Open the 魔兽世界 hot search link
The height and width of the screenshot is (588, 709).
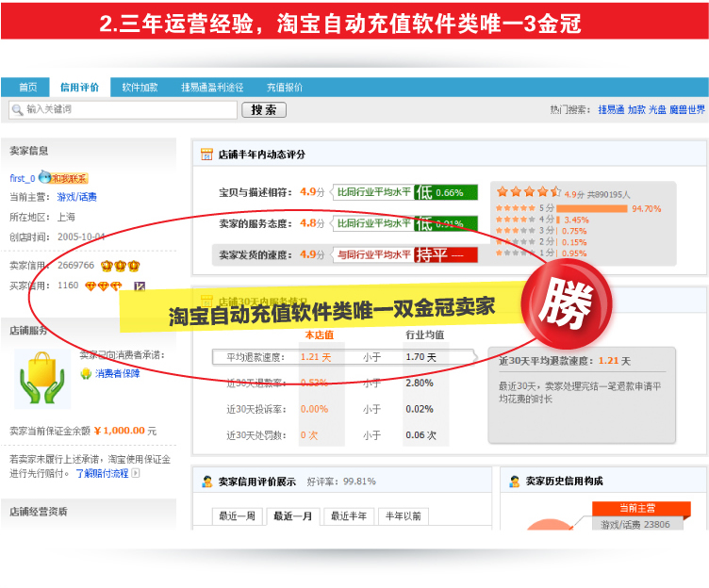[686, 109]
